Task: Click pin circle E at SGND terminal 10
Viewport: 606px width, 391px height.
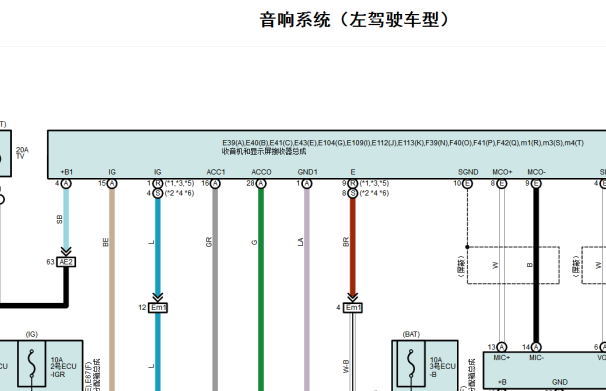Action: click(x=467, y=184)
